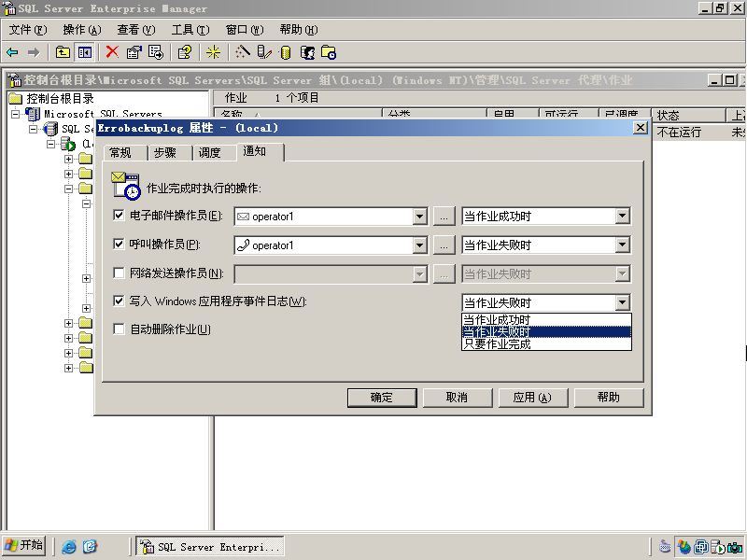
Task: Run a wizard with the magic wand icon
Action: pyautogui.click(x=243, y=52)
